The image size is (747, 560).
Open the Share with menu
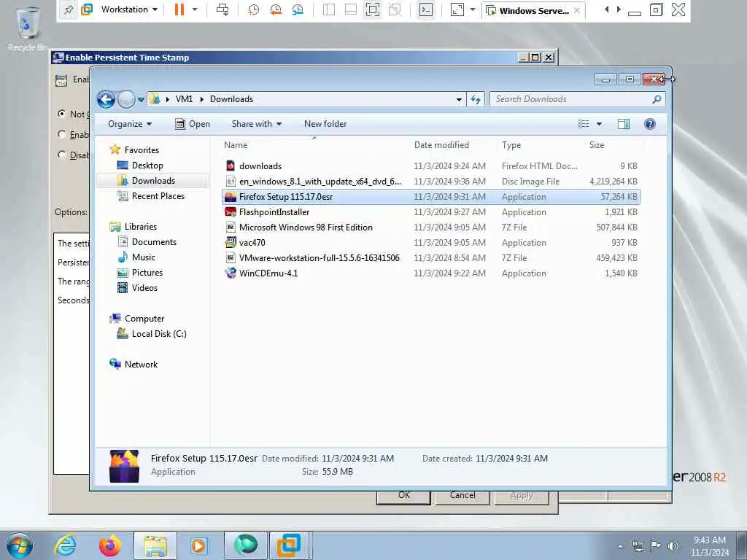pyautogui.click(x=256, y=124)
